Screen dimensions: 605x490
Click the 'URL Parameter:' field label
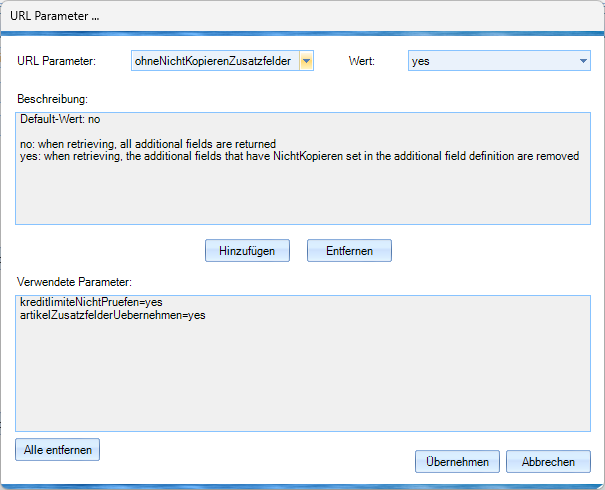point(56,62)
